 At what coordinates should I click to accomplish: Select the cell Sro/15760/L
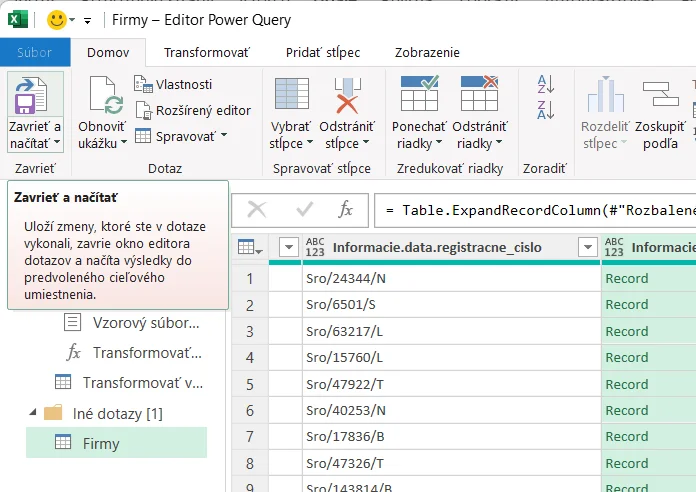point(451,357)
